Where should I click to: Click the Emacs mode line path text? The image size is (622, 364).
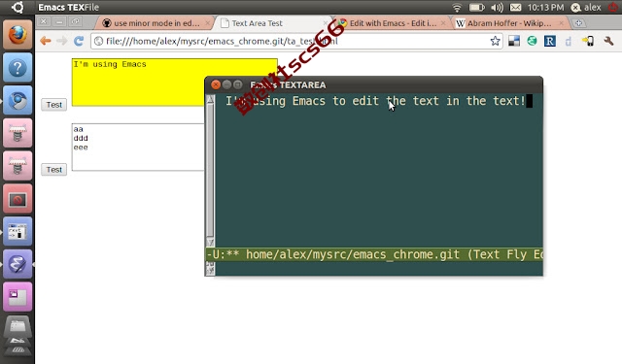[353, 254]
